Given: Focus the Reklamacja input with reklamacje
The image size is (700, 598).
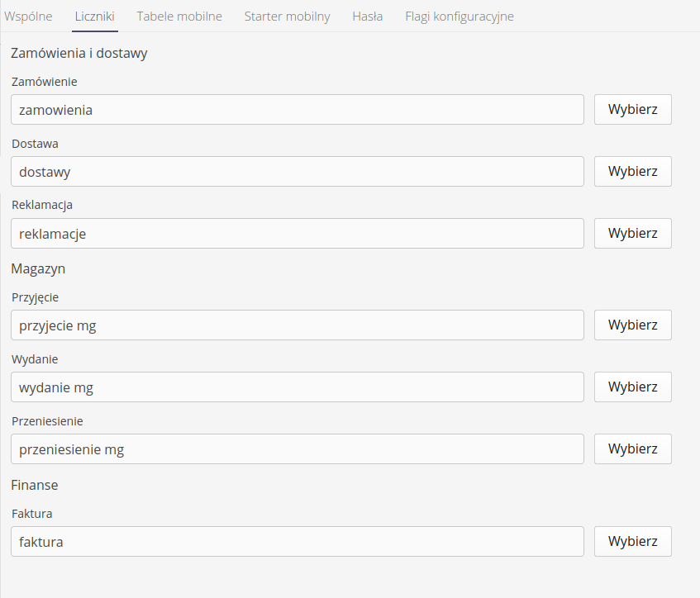Looking at the screenshot, I should pyautogui.click(x=298, y=233).
